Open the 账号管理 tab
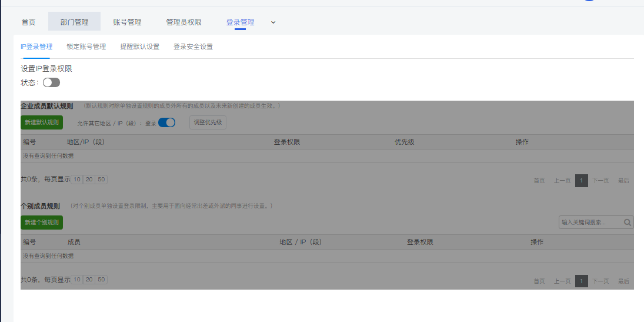 pyautogui.click(x=127, y=22)
